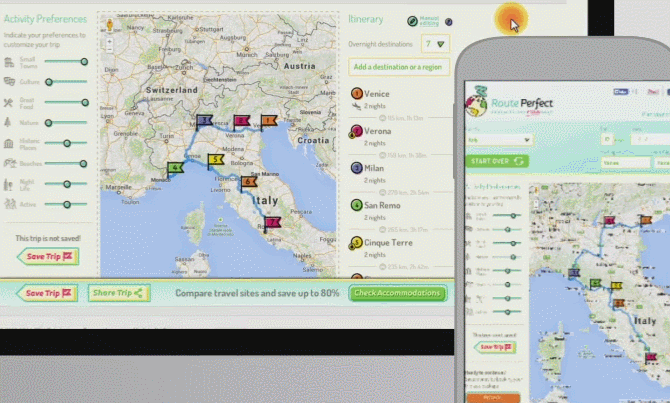The width and height of the screenshot is (670, 403).
Task: Click orange flag 1 at Venice on map
Action: pos(268,122)
